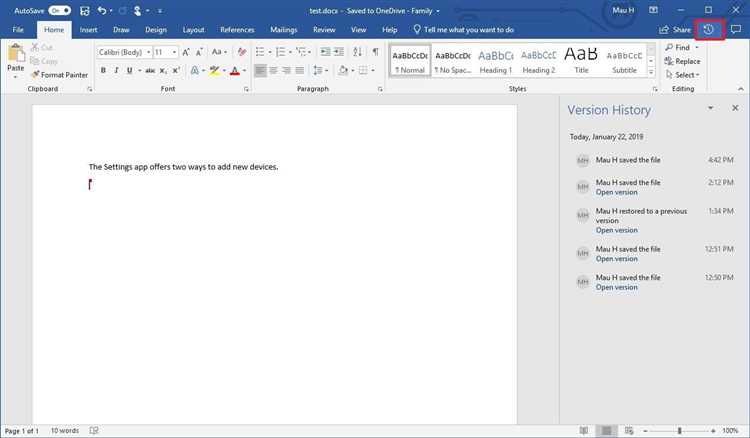
Task: Click the Share button
Action: tap(675, 30)
